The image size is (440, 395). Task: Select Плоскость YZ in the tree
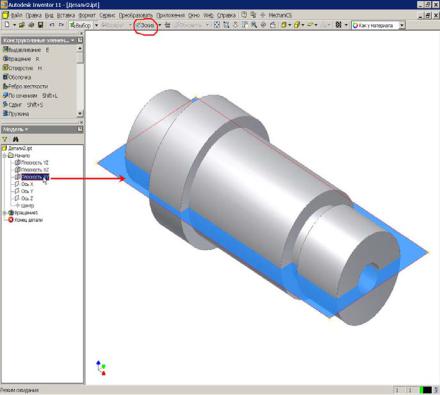point(32,163)
